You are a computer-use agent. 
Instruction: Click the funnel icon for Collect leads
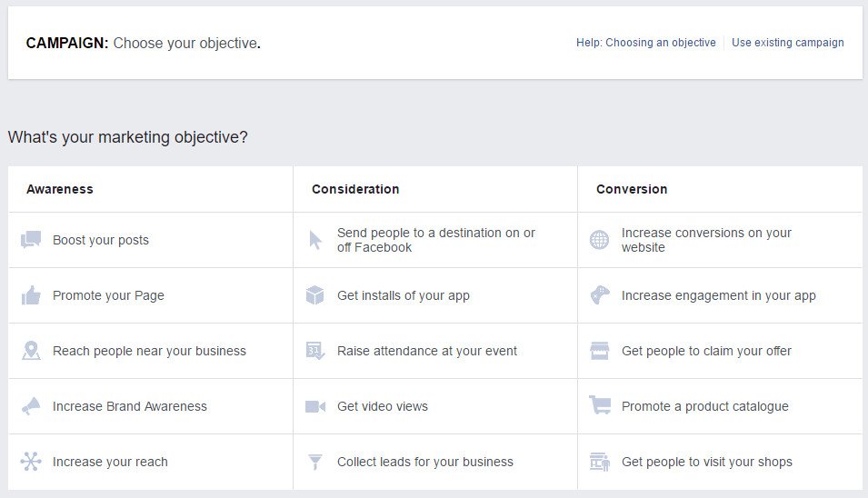[315, 462]
